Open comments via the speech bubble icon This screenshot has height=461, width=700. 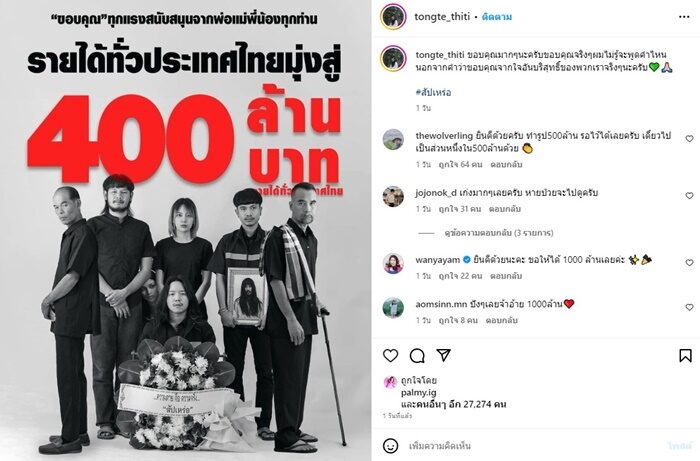(x=417, y=356)
